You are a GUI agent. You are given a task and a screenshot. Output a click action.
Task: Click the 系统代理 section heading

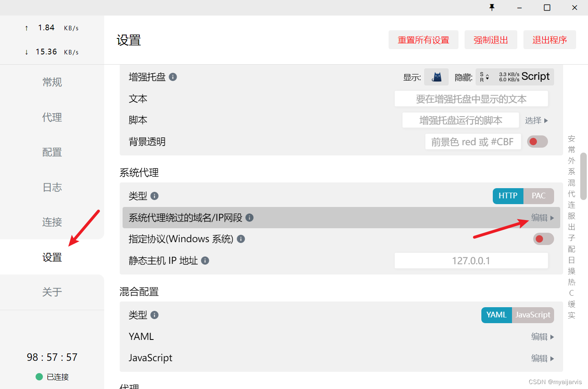139,173
